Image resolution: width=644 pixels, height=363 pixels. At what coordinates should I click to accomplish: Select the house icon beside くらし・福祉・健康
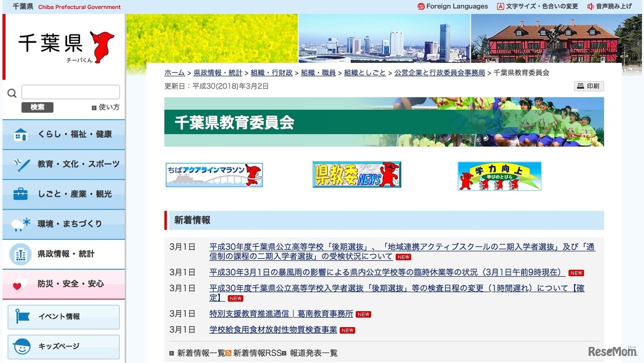[20, 134]
